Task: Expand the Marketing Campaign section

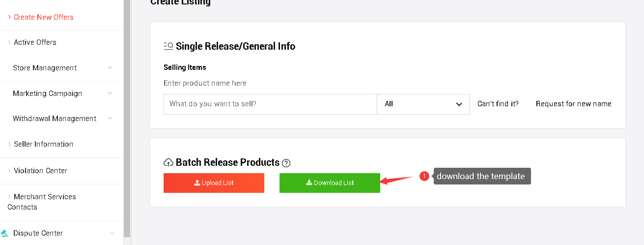Action: point(110,93)
